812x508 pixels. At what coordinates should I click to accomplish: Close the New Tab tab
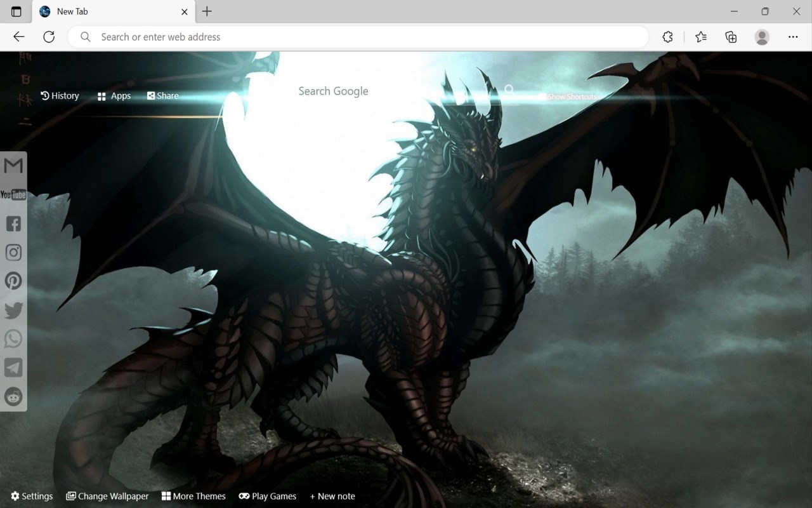coord(185,11)
